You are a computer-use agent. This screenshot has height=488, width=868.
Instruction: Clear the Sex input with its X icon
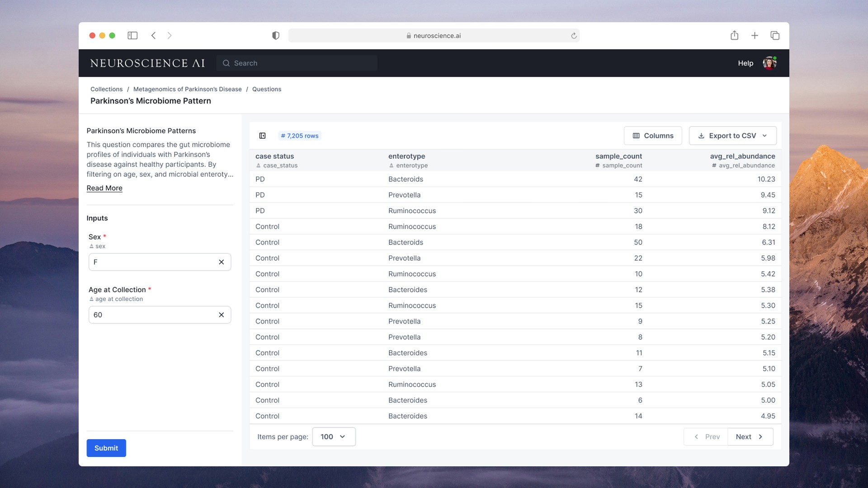click(222, 262)
